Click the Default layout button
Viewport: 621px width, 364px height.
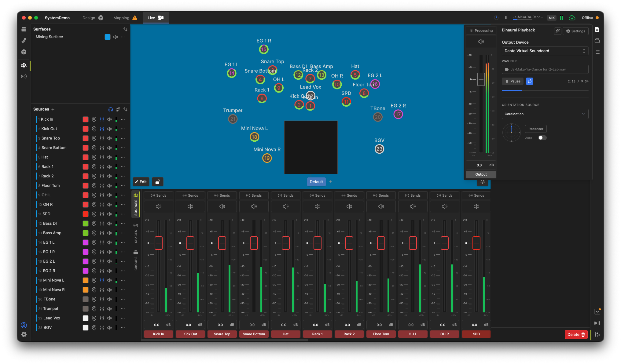(316, 182)
